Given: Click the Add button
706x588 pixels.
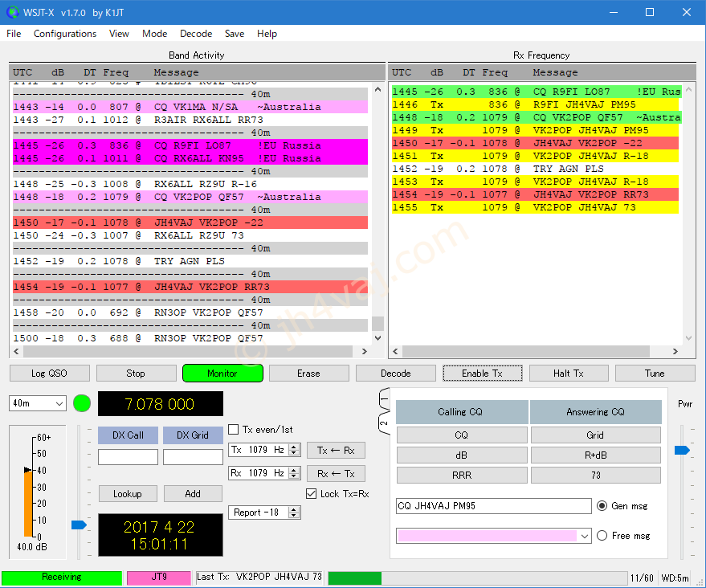Looking at the screenshot, I should [193, 494].
